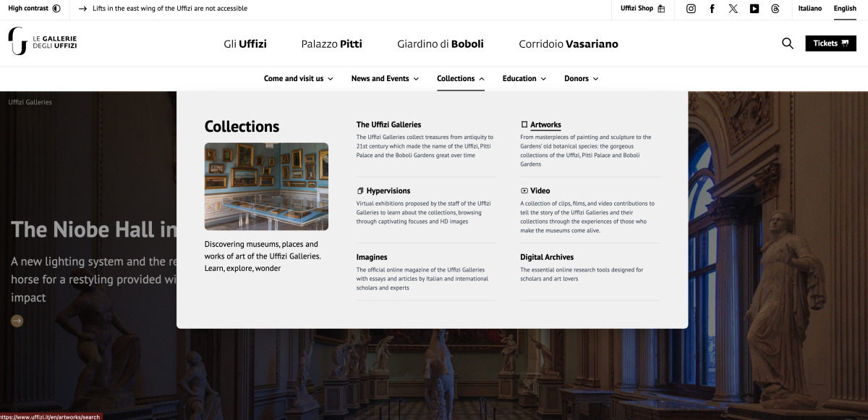Open the Hypervisions virtual exhibitions link
868x420 pixels.
pyautogui.click(x=388, y=190)
